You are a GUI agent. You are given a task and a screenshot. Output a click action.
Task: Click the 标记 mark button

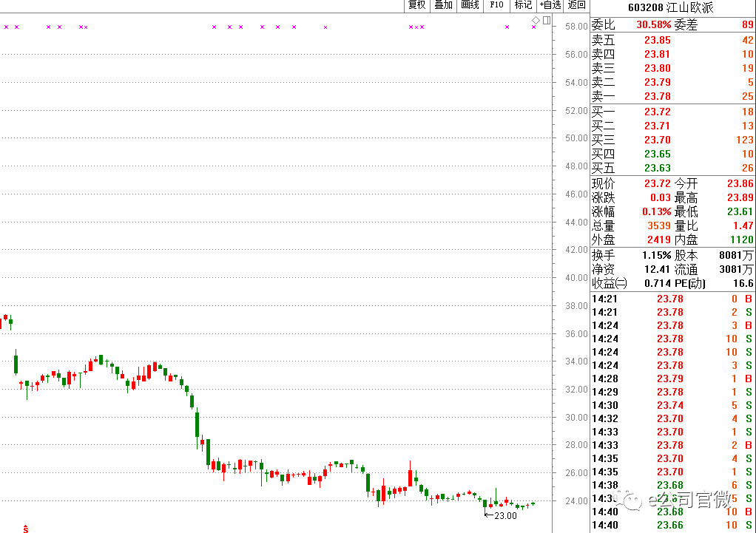point(523,5)
